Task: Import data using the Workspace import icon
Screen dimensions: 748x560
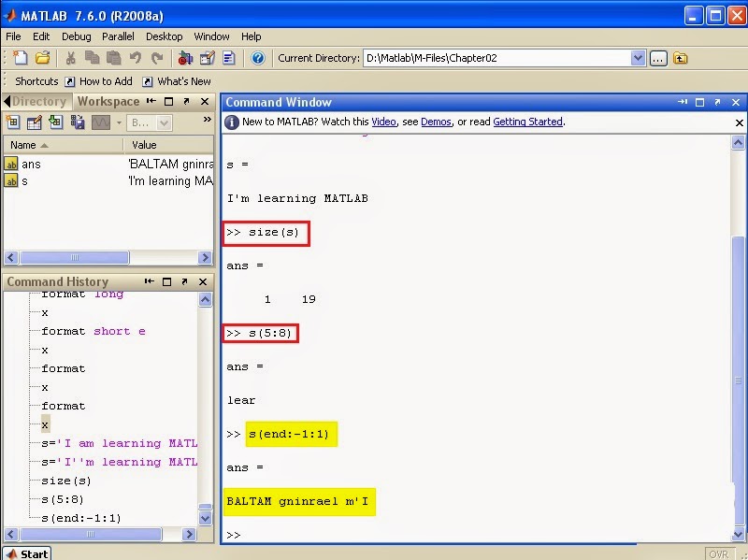Action: [58, 122]
